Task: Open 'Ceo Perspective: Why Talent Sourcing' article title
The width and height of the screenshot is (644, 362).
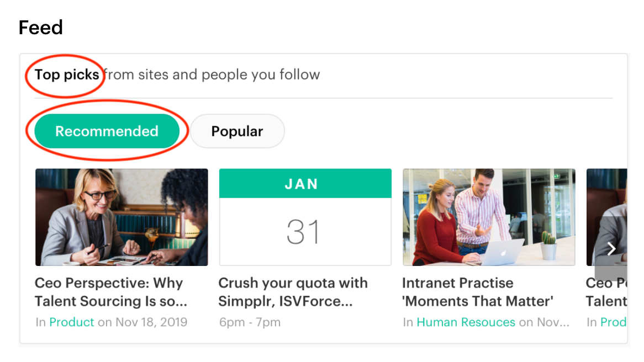Action: 110,292
